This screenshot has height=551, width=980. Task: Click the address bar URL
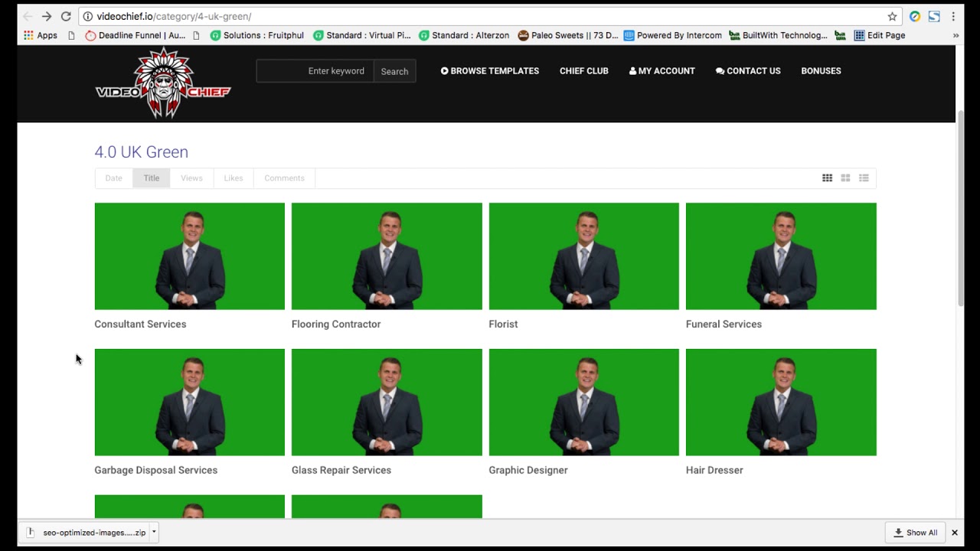point(174,16)
